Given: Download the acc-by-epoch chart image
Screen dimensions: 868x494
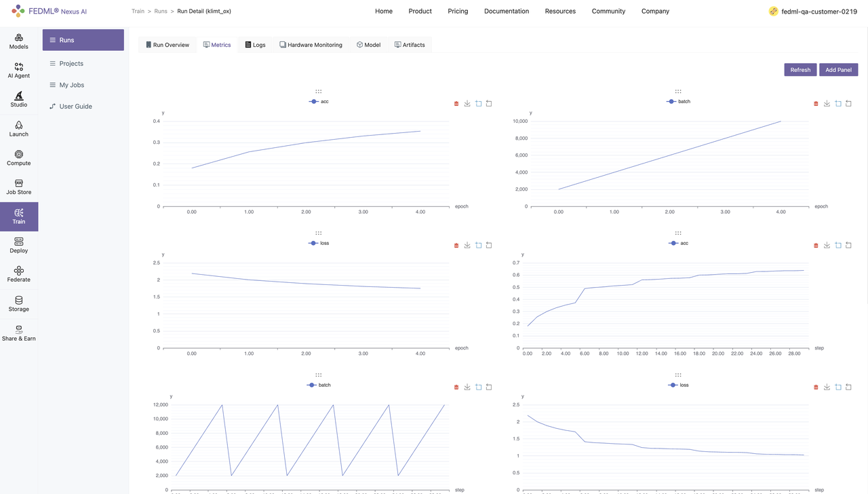Looking at the screenshot, I should pos(467,104).
